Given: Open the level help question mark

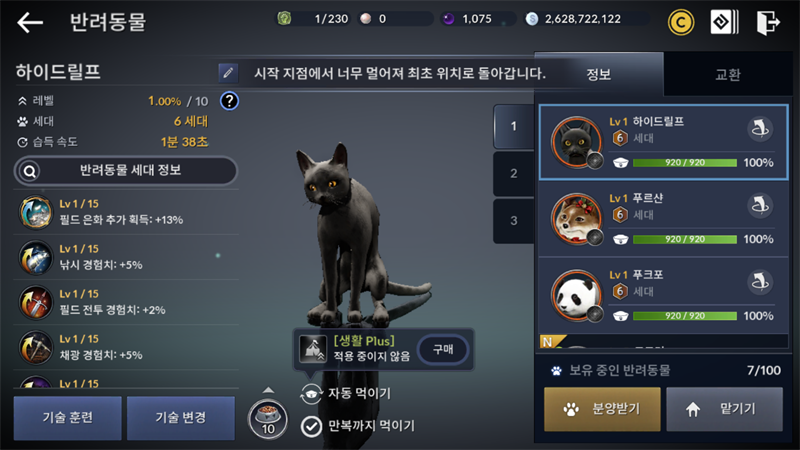Looking at the screenshot, I should [x=230, y=101].
